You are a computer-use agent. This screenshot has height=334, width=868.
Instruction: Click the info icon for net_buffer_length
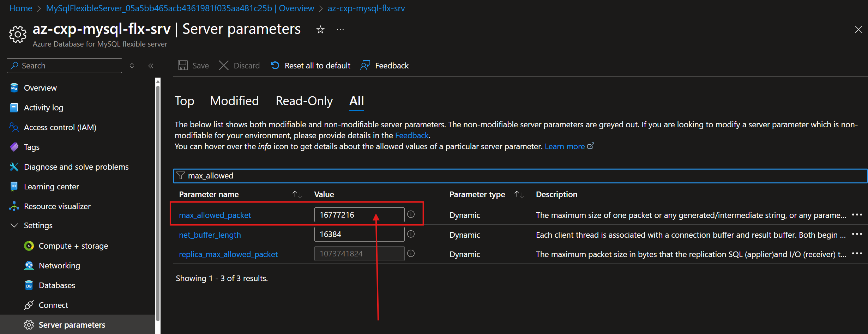pos(411,234)
